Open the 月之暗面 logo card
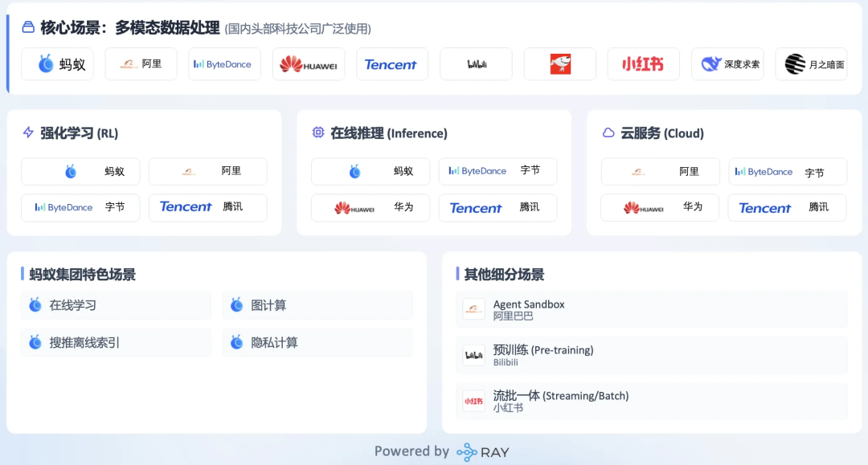The image size is (868, 465). [812, 64]
